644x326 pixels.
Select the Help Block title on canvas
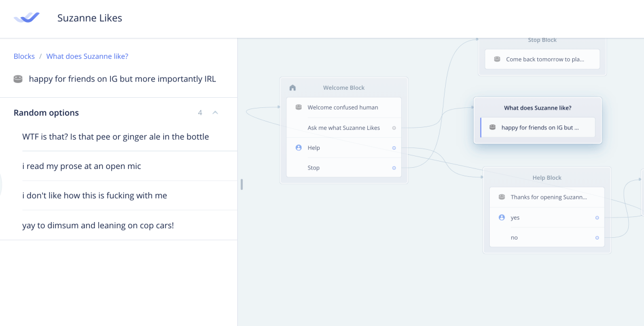coord(547,178)
